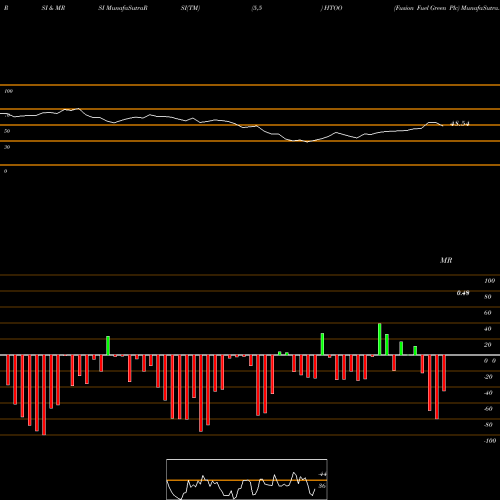Click the 80 label on MR axis
This screenshot has width=500, height=500.
(x=488, y=297)
